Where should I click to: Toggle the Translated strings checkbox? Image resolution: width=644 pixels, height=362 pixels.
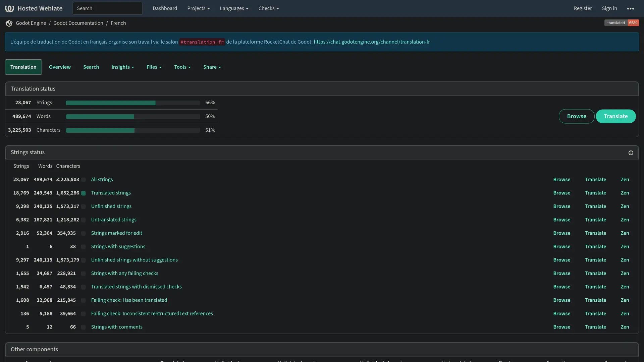click(x=83, y=193)
